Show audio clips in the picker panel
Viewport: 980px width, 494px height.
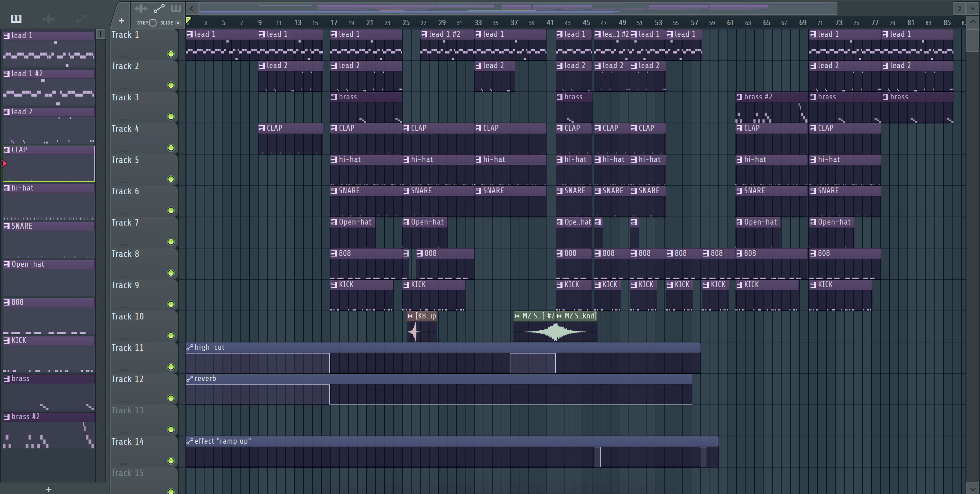tap(49, 19)
